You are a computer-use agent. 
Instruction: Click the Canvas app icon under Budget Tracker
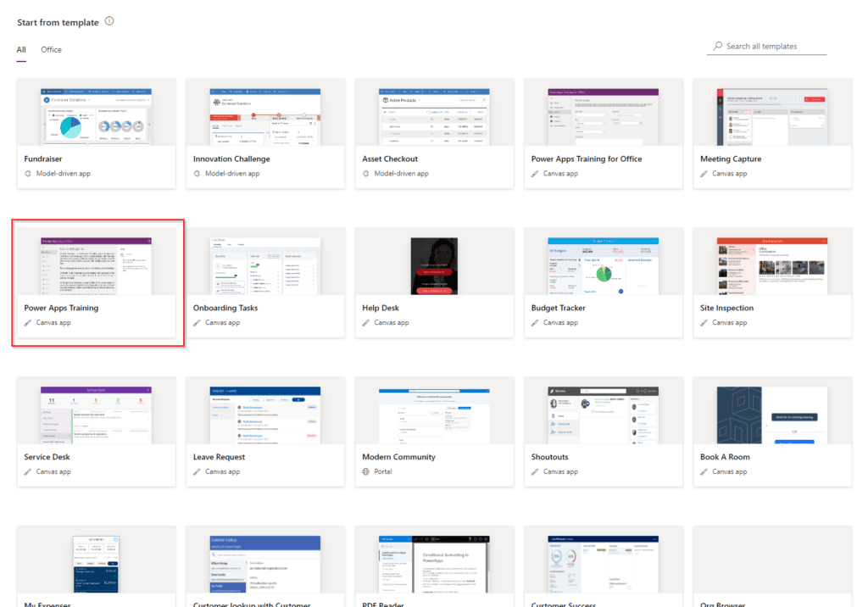pyautogui.click(x=534, y=322)
